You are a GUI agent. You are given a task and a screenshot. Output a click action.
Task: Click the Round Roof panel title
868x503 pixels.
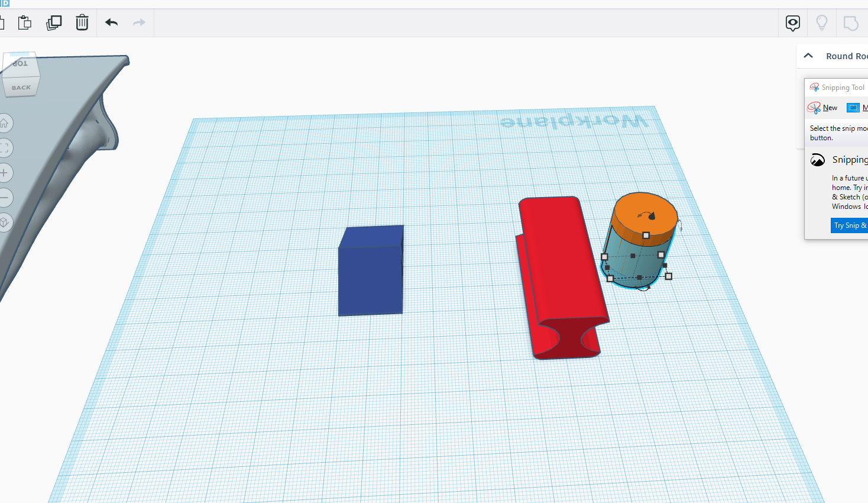coord(847,56)
